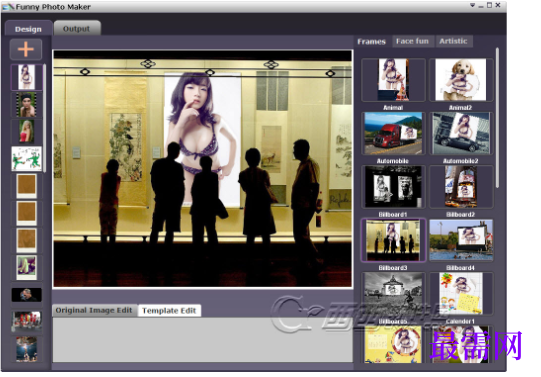Choose the Billboard3 gallery frame template
The width and height of the screenshot is (541, 377).
[393, 240]
